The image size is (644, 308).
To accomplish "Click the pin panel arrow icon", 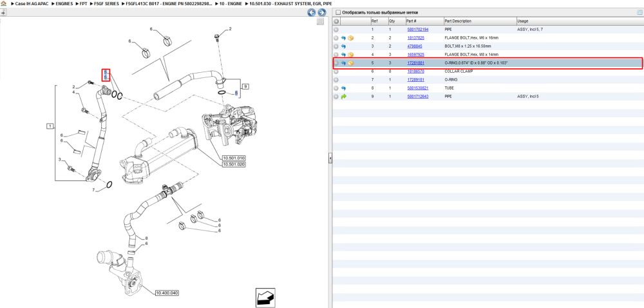I will pyautogui.click(x=3, y=13).
